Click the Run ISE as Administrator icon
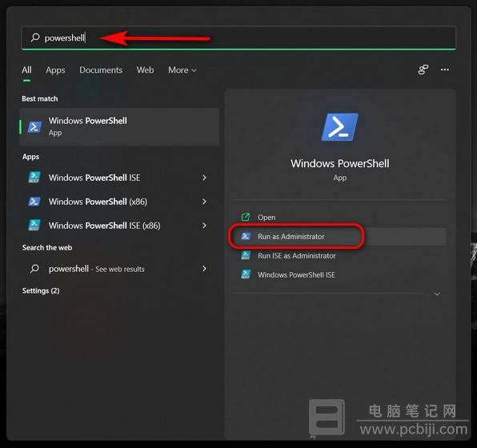The height and width of the screenshot is (448, 477). click(246, 255)
